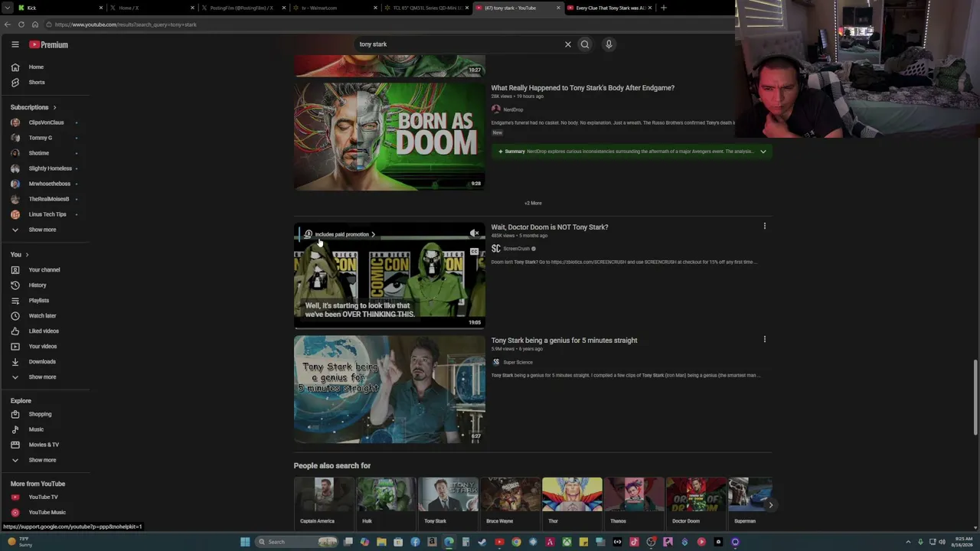Viewport: 980px width, 551px height.
Task: Open the browser tab list dropdown
Action: (7, 8)
